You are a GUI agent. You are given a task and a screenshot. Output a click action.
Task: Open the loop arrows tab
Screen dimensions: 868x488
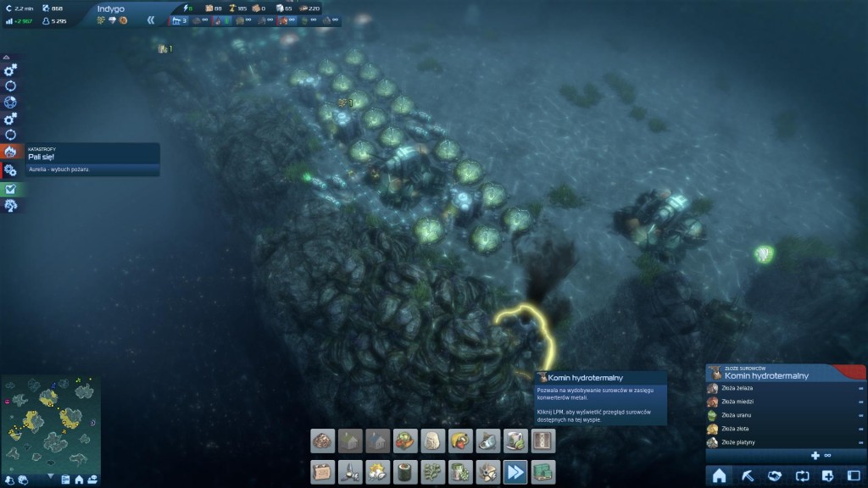click(802, 475)
